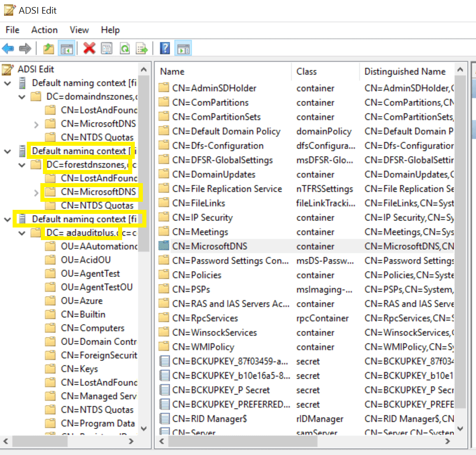Click the Forward arrow toolbar icon
The width and height of the screenshot is (476, 455).
[25, 48]
